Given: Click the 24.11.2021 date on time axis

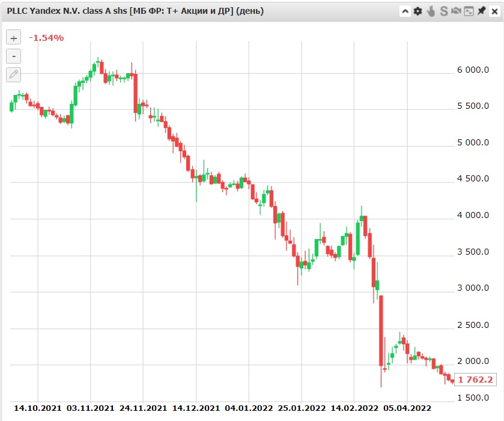Looking at the screenshot, I should coord(143,408).
